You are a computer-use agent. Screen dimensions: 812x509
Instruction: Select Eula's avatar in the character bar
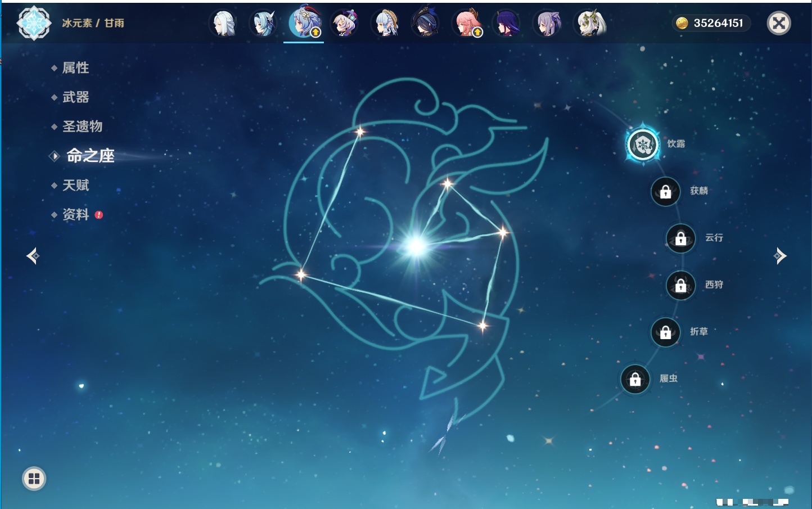[263, 23]
